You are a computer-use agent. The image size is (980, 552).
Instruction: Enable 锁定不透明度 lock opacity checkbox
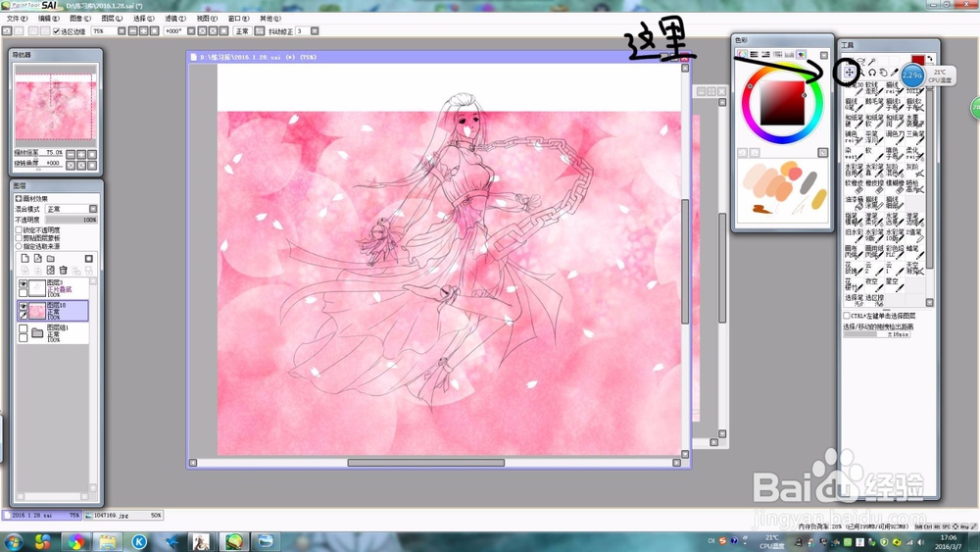(x=19, y=230)
